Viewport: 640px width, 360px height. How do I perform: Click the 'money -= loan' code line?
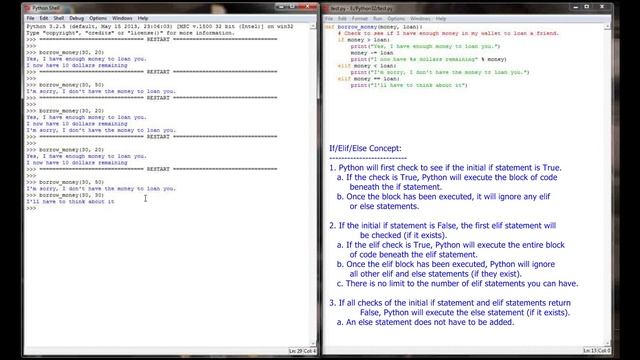[x=371, y=53]
